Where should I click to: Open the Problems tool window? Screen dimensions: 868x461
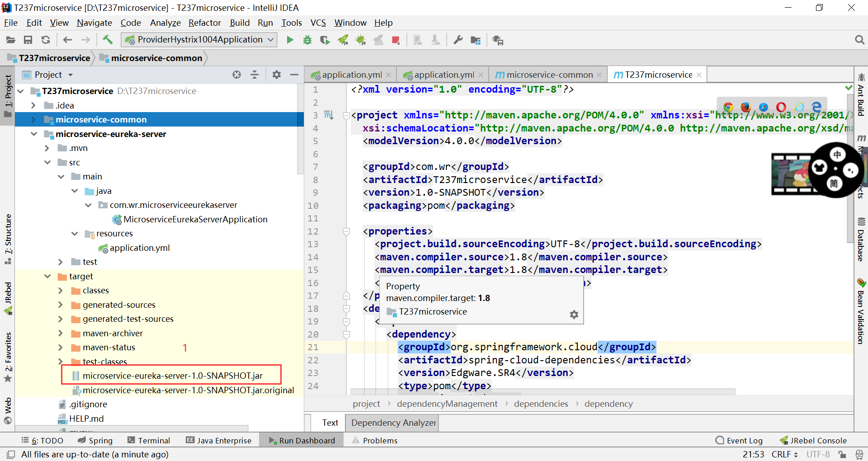(375, 440)
